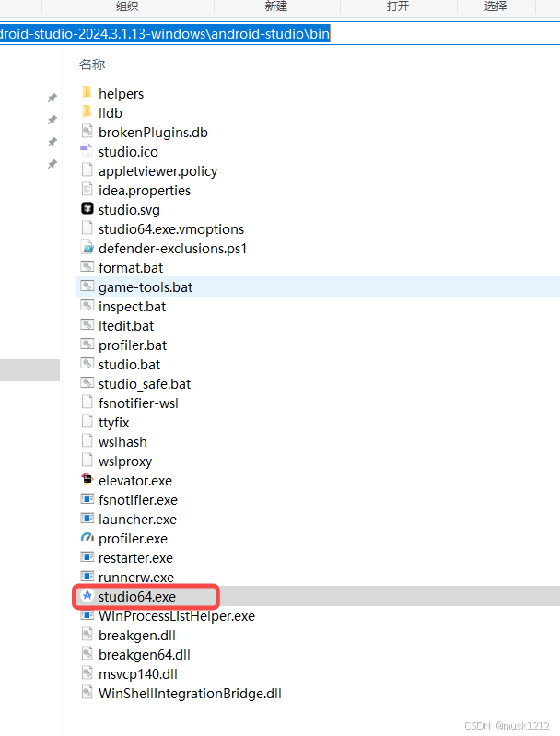This screenshot has width=560, height=736.
Task: Open the 组织 ribbon group
Action: [127, 6]
